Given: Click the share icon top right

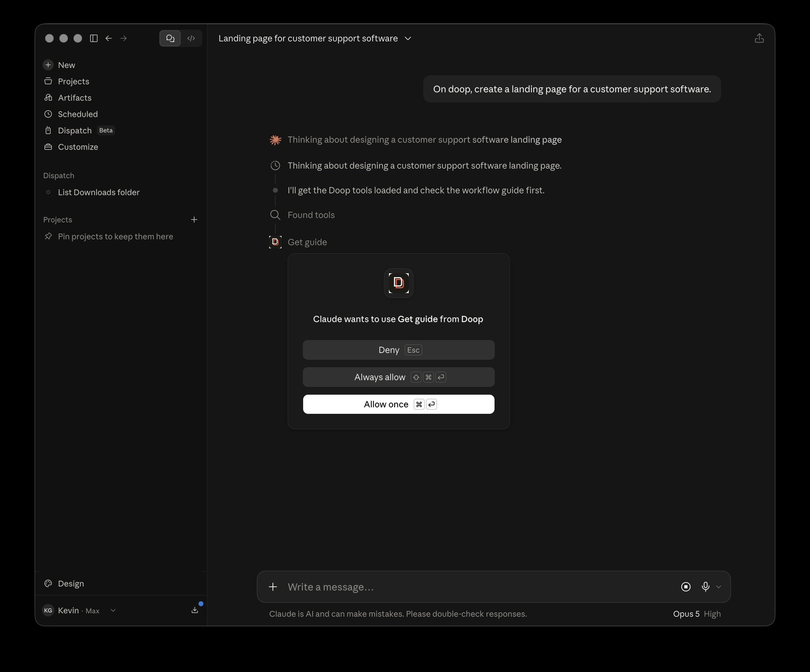Looking at the screenshot, I should (x=759, y=38).
